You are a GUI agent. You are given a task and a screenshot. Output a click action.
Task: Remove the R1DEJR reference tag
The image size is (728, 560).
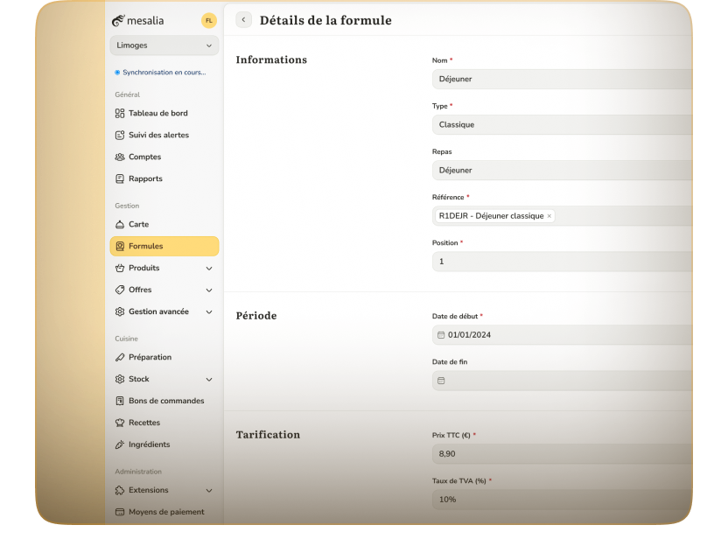pyautogui.click(x=549, y=216)
